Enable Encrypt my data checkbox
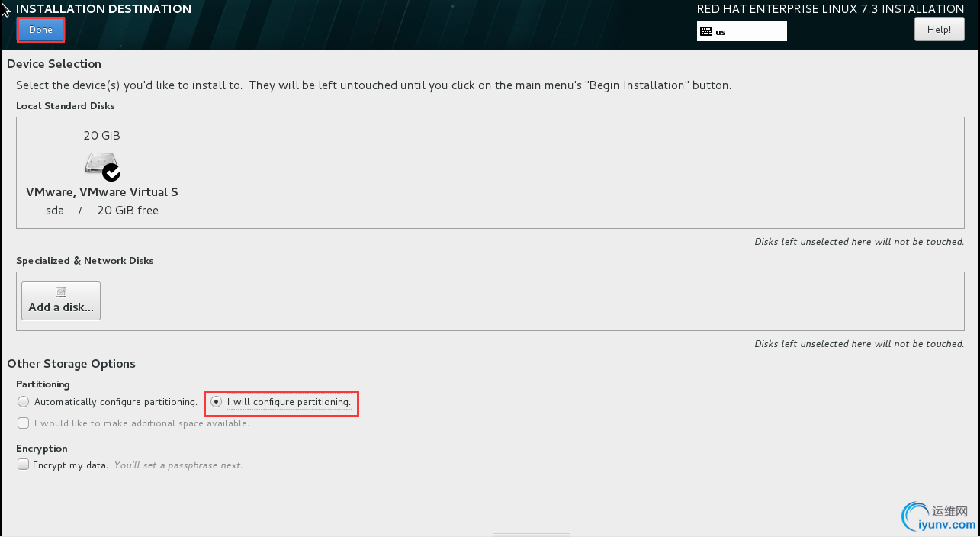 [x=24, y=465]
